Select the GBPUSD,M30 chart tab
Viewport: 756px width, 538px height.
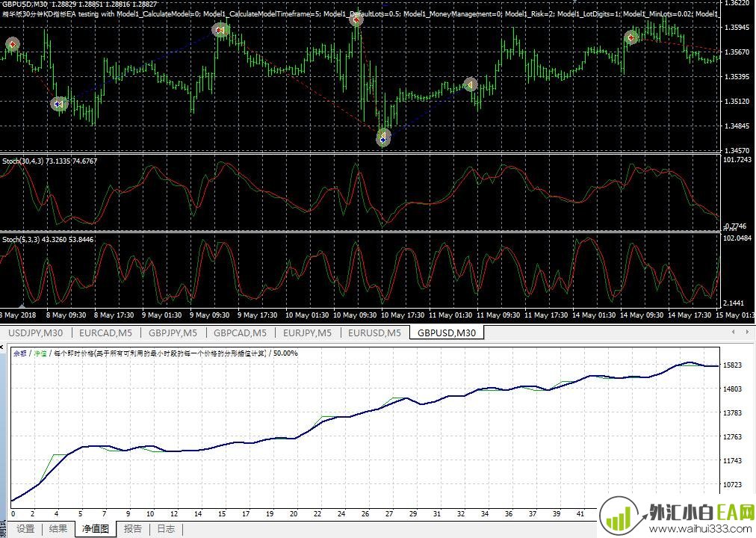tap(447, 333)
